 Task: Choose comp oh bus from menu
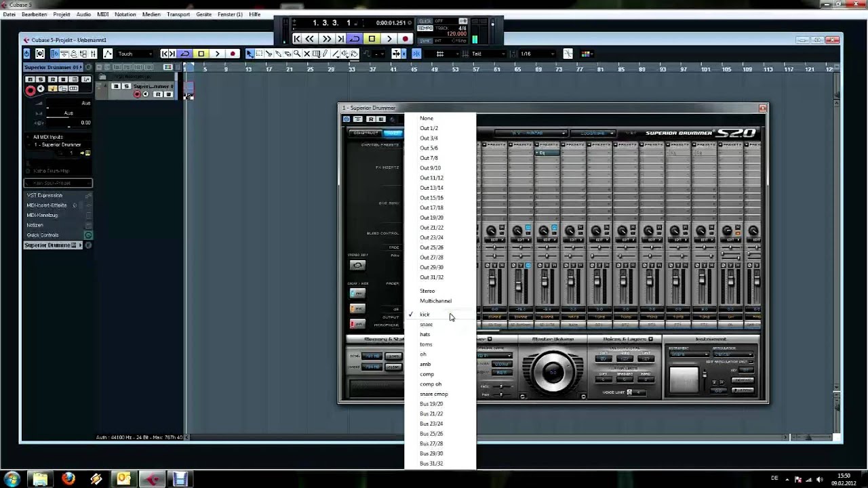(x=440, y=384)
